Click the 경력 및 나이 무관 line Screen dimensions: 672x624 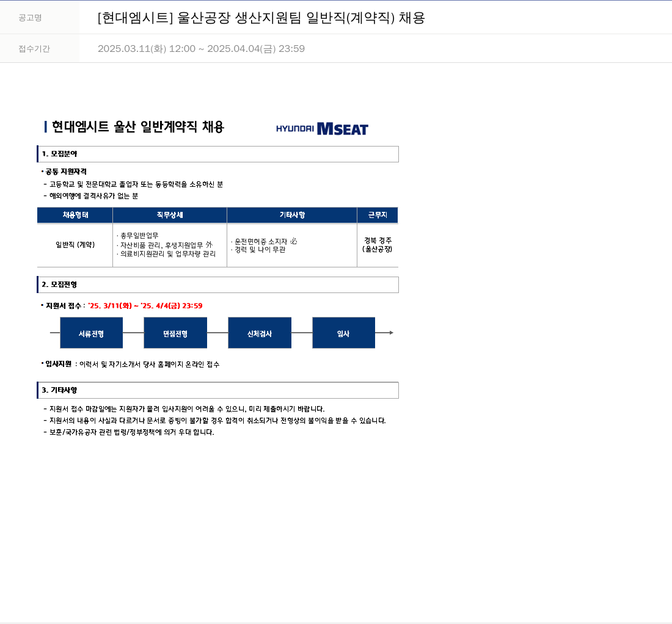(x=258, y=250)
